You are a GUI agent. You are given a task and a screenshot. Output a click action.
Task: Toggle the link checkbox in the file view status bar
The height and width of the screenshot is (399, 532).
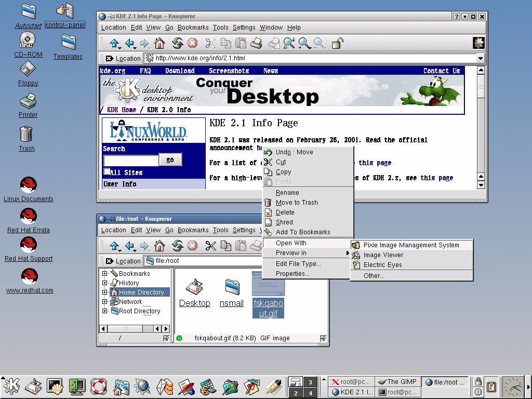[x=323, y=338]
